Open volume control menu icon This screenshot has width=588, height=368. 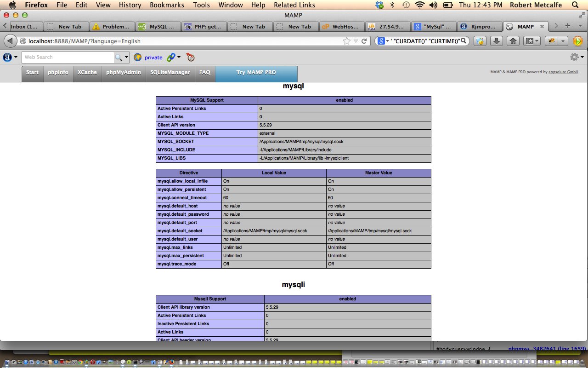click(x=433, y=5)
